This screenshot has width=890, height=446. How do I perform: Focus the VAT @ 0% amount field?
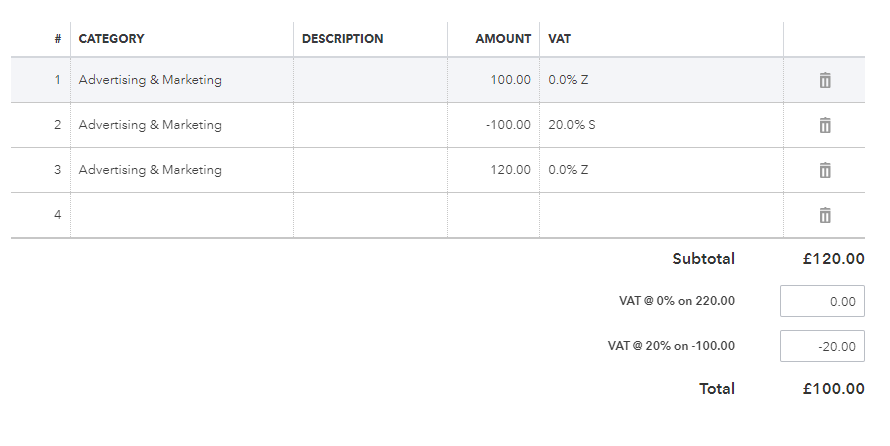[x=822, y=301]
